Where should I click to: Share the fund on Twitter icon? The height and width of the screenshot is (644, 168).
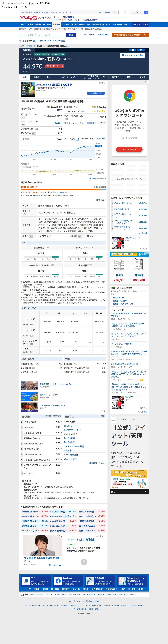click(141, 50)
